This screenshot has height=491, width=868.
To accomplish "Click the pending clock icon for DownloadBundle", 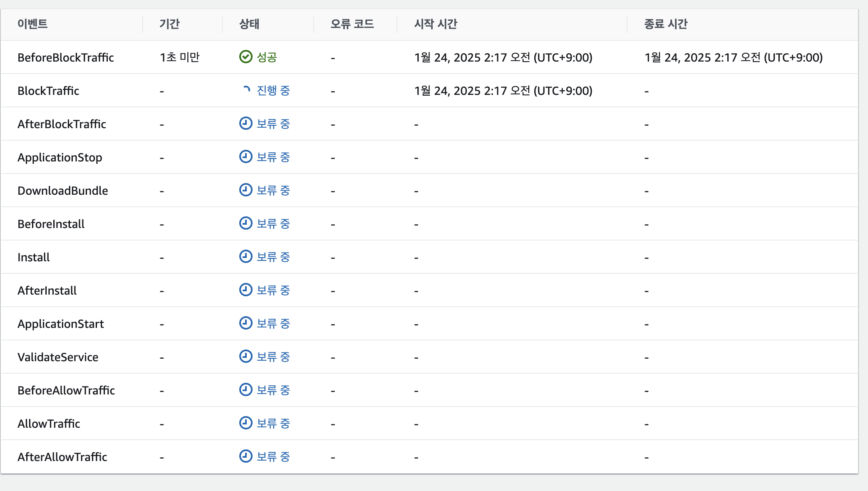I will pyautogui.click(x=246, y=190).
